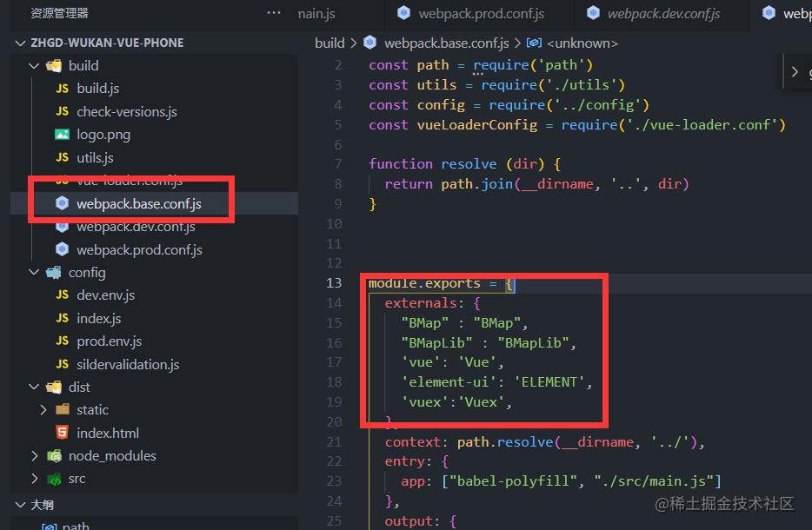Switch to the webpack.dev.conf.js editor tab
This screenshot has height=530, width=812.
(664, 13)
